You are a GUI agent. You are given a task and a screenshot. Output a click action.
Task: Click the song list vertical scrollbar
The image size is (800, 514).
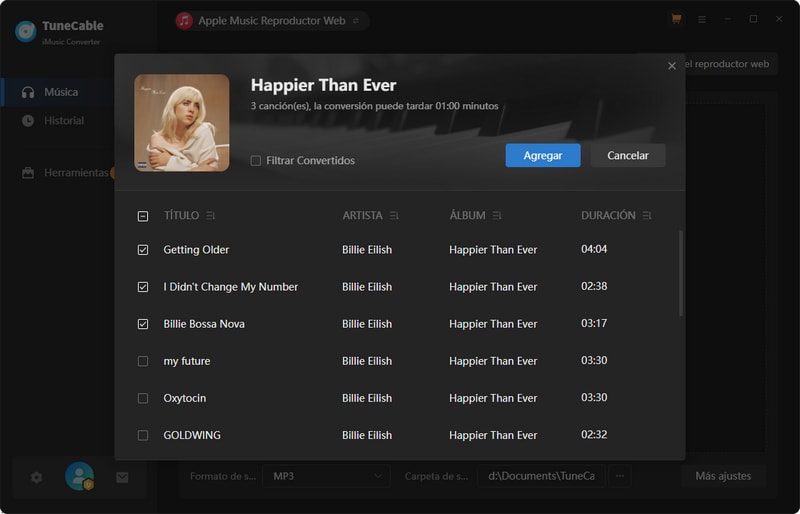(x=682, y=275)
